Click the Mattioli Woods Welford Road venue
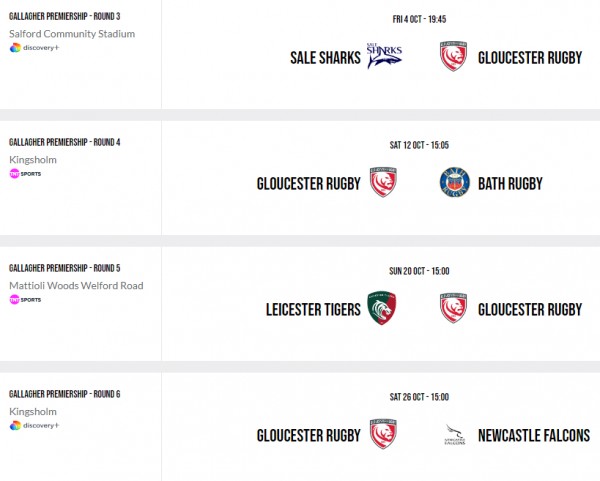 pos(76,285)
